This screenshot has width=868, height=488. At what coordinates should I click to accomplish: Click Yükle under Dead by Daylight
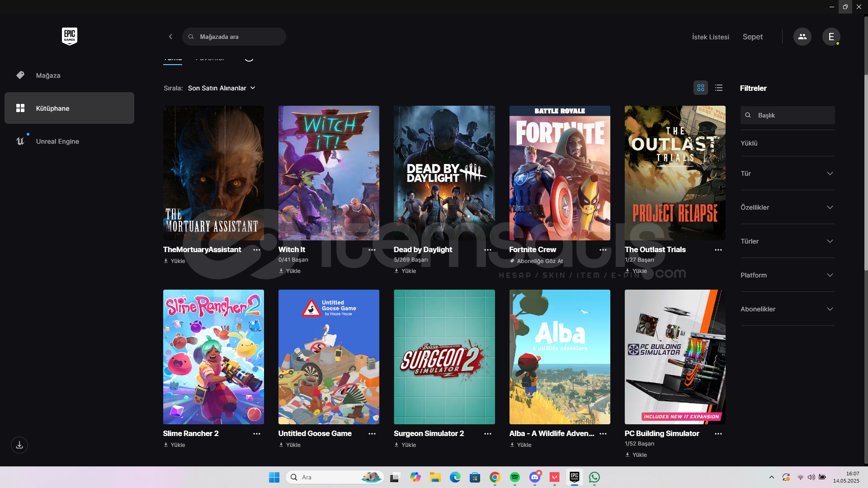tap(405, 271)
